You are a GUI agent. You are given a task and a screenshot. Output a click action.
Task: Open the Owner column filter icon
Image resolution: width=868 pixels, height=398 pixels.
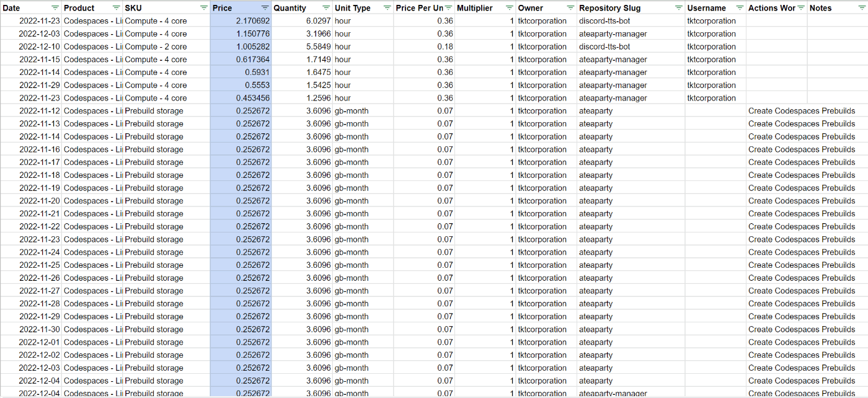[570, 8]
